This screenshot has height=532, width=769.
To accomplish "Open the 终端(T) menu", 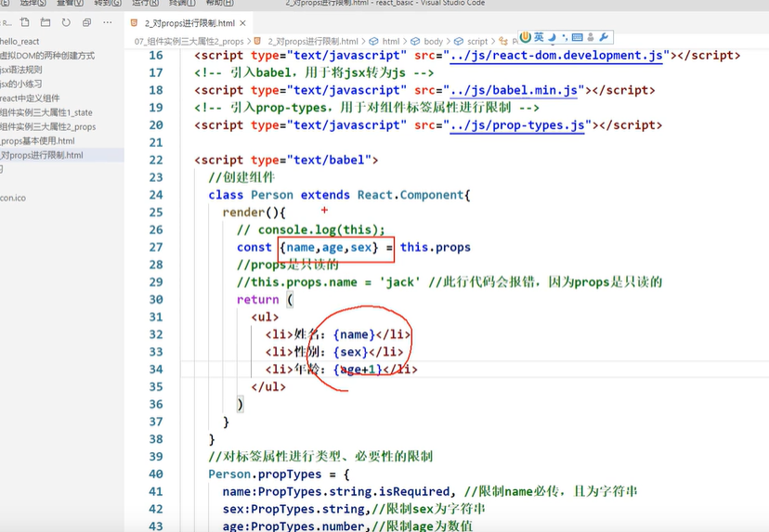I will [x=182, y=3].
